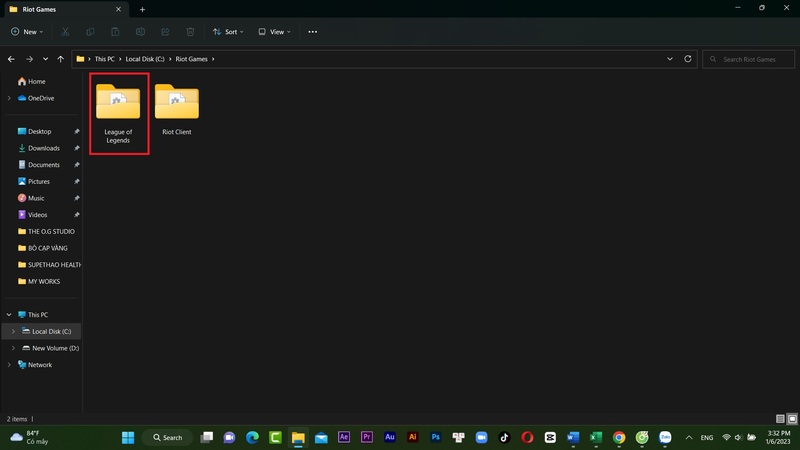Open Zalo from taskbar
The image size is (800, 450).
coord(665,437)
